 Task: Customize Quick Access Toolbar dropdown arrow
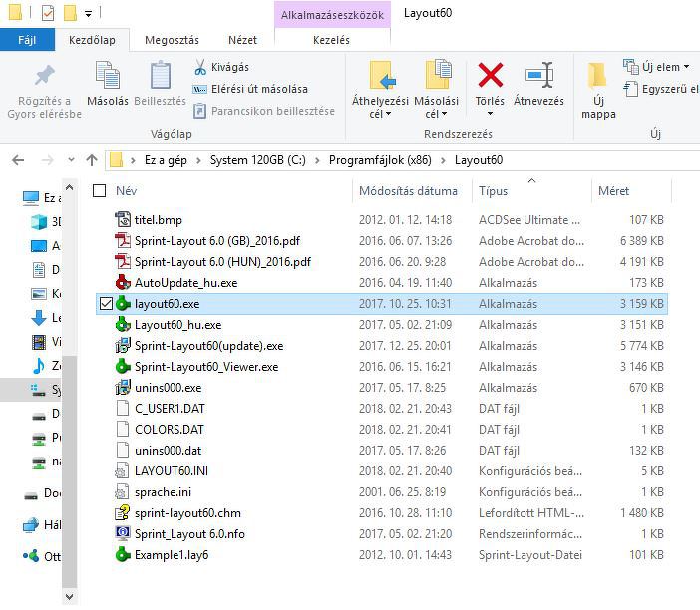click(x=89, y=14)
